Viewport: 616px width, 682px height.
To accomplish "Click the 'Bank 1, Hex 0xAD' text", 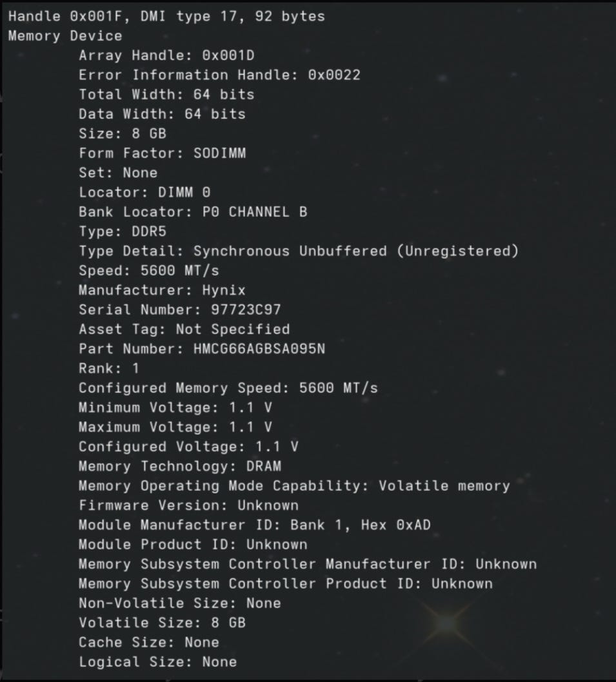I will 360,525.
